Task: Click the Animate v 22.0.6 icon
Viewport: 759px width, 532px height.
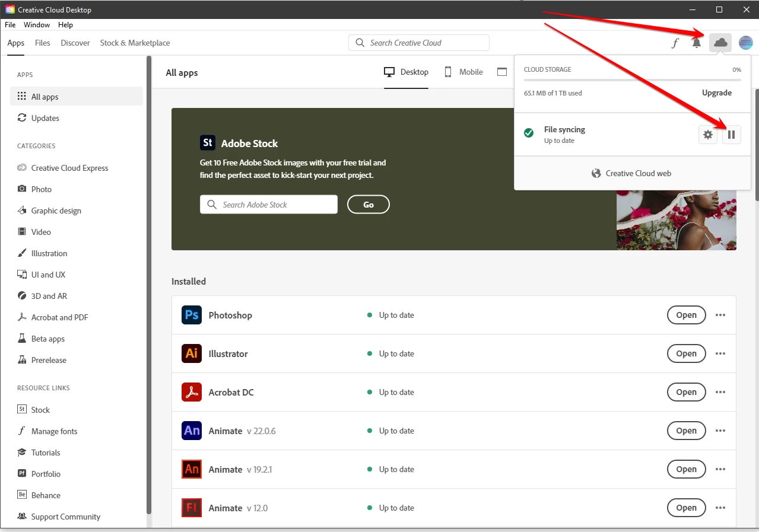Action: coord(192,431)
